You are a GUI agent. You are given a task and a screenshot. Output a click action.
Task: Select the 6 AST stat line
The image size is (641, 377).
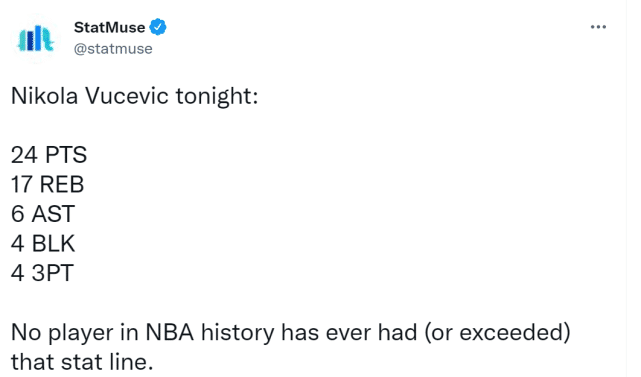point(43,214)
